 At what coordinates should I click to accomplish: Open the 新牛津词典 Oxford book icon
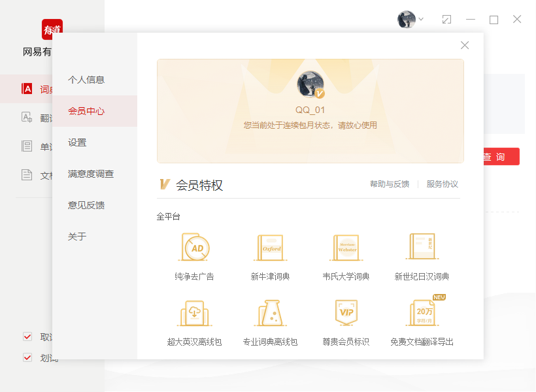pos(271,248)
